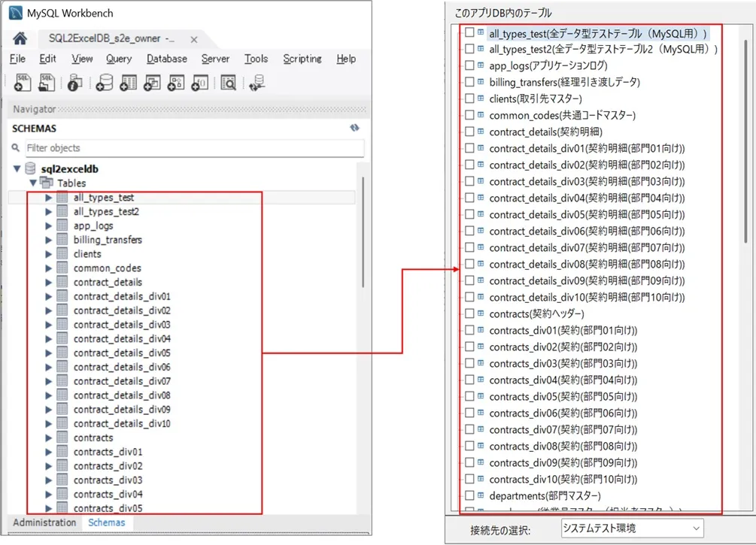Create a new SQL tab icon
The width and height of the screenshot is (756, 545).
[x=22, y=83]
